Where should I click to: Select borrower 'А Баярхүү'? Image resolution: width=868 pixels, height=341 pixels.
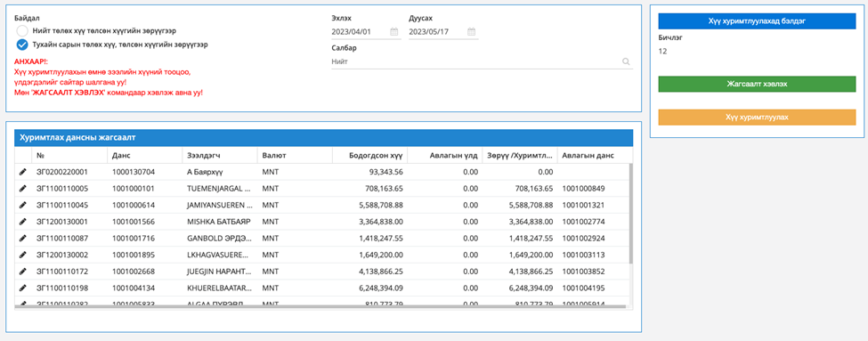(x=206, y=172)
